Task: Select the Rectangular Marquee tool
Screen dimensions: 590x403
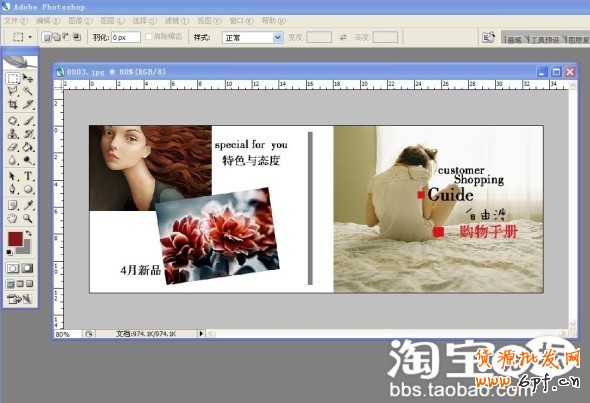Action: point(13,78)
